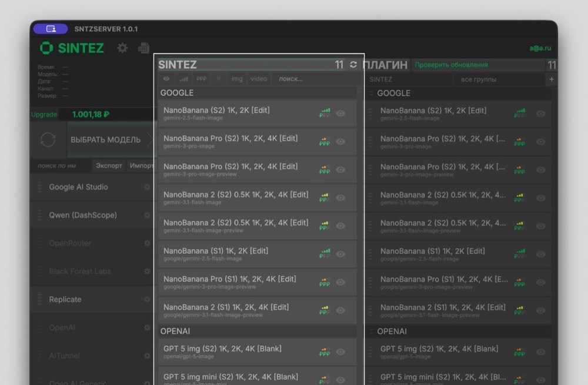Image resolution: width=588 pixels, height=385 pixels.
Task: Toggle visibility of SINTEZ NanoBanana (S2) 1K, 2K
Action: click(340, 113)
